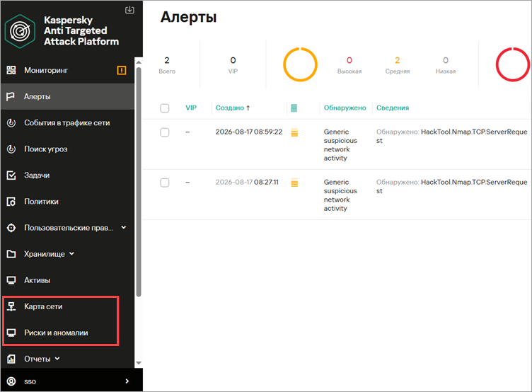Screen dimensions: 532x392
Task: Toggle the select-all alerts checkbox
Action: coord(165,108)
